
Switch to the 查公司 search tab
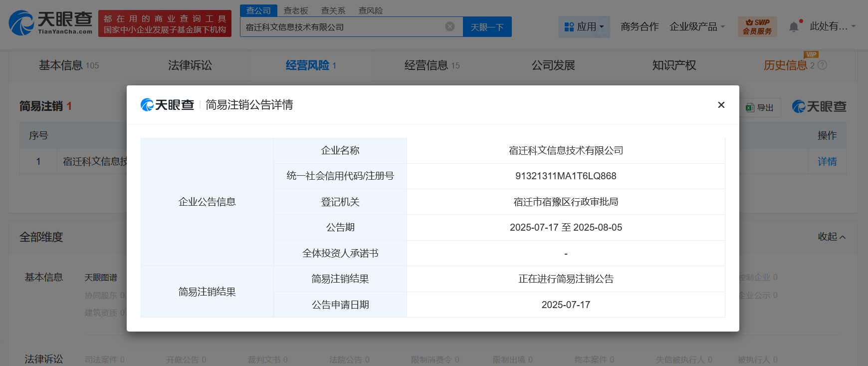click(x=258, y=10)
